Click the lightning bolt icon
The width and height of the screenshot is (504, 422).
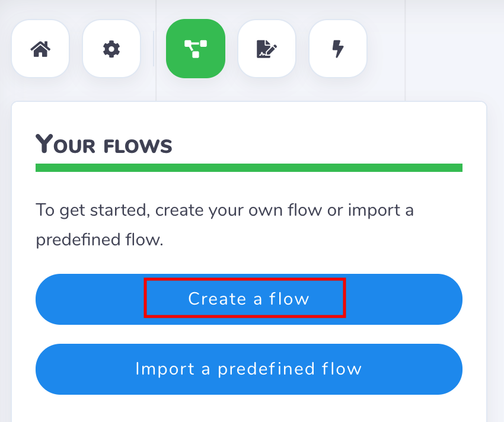pos(338,49)
